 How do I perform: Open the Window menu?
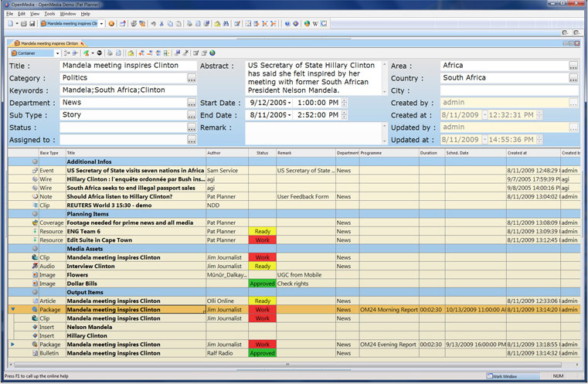point(68,14)
